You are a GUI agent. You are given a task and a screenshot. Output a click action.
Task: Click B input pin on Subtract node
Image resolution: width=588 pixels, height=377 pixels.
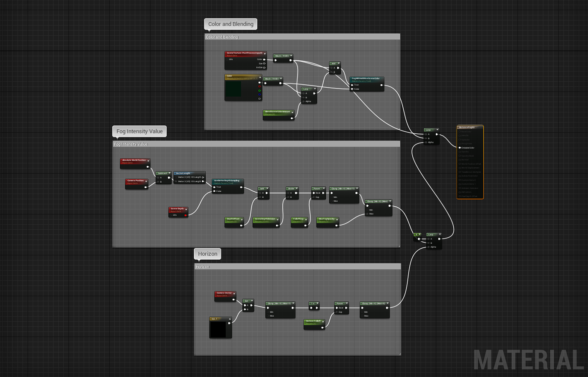click(158, 182)
